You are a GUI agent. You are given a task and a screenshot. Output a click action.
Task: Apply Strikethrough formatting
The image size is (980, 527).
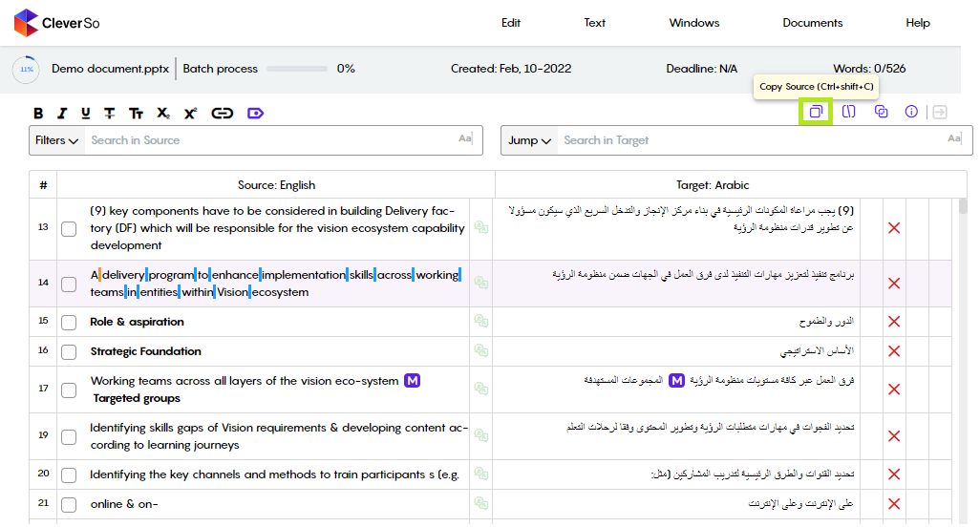tap(110, 113)
